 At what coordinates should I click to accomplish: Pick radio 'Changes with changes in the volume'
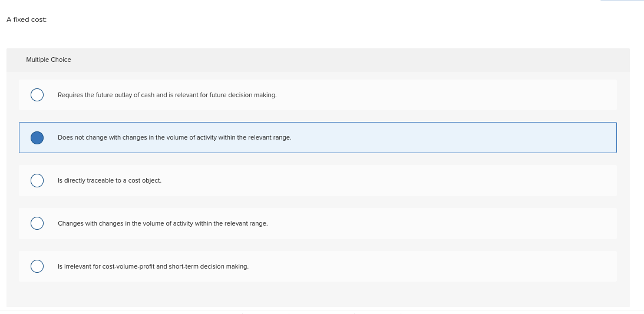tap(37, 223)
